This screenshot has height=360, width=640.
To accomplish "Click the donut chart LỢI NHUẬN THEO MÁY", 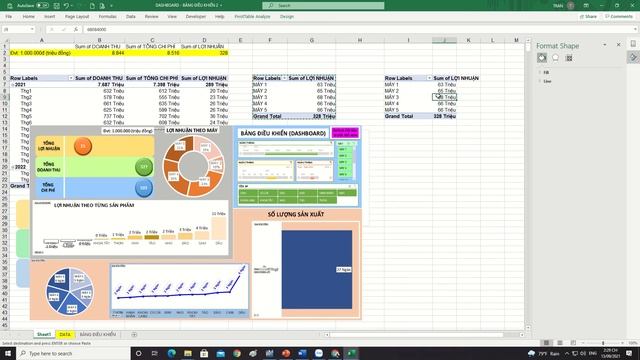I will [x=193, y=167].
